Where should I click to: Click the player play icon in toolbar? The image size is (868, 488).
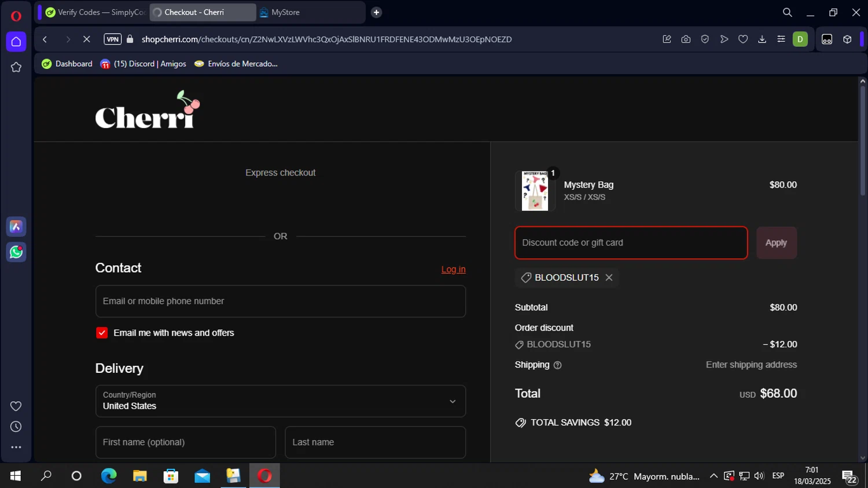coord(724,39)
